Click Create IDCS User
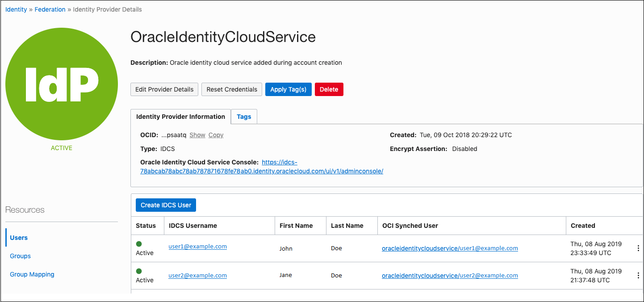This screenshot has width=644, height=302. [x=166, y=205]
